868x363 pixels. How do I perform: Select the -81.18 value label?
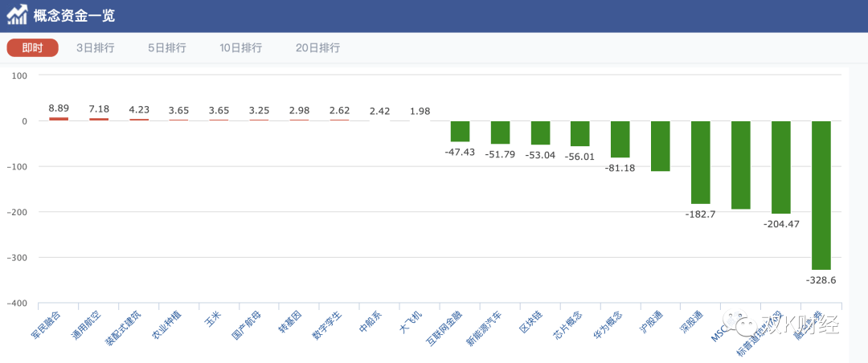click(620, 168)
